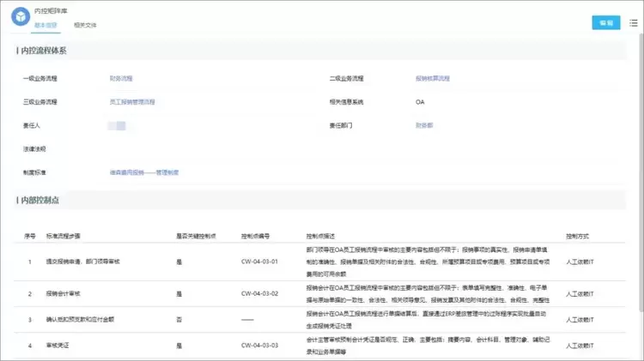
Task: Switch to the 相关文件 tab
Action: pyautogui.click(x=85, y=26)
